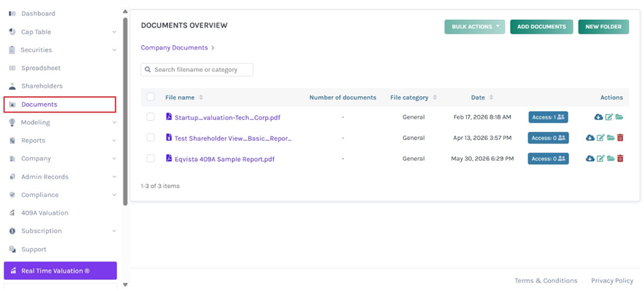Edit Startup_valuation-Tech_Corp.pdf with the pencil icon
The height and width of the screenshot is (291, 644).
609,117
